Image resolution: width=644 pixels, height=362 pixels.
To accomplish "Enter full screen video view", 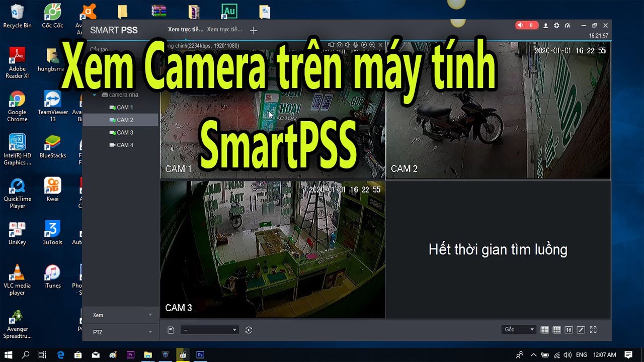I will (593, 330).
